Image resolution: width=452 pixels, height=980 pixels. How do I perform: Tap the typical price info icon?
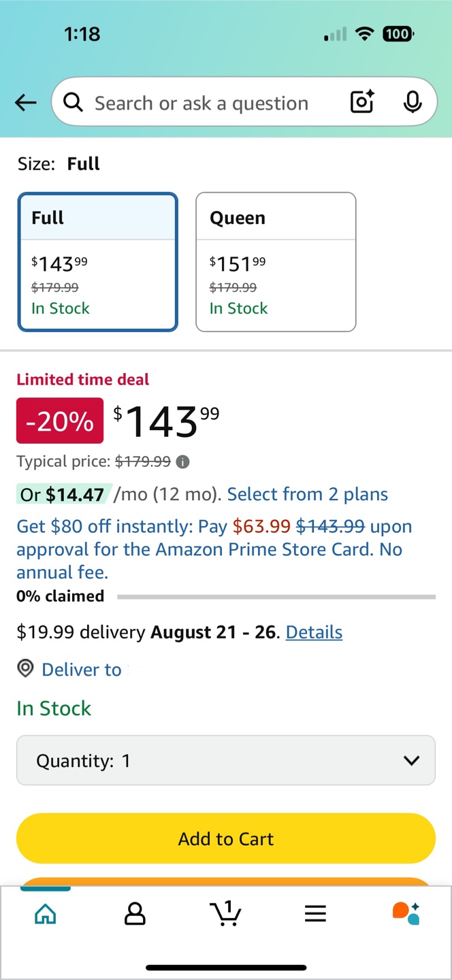(x=182, y=462)
